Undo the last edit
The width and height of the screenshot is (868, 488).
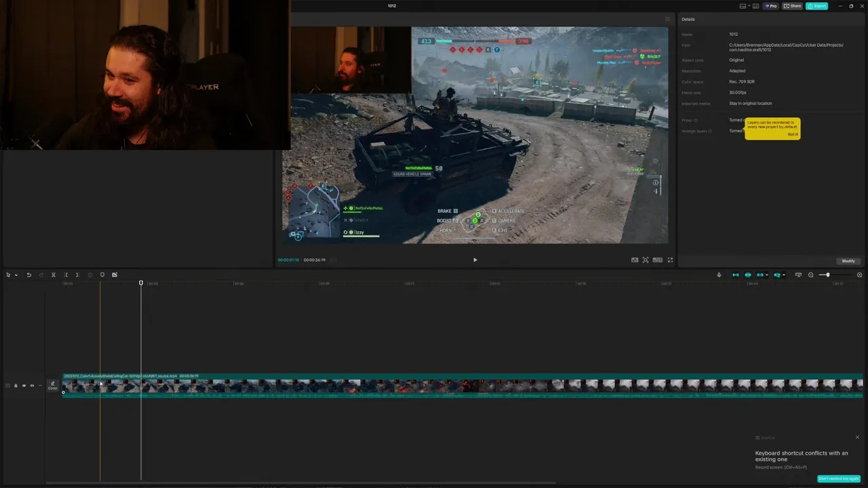28,274
